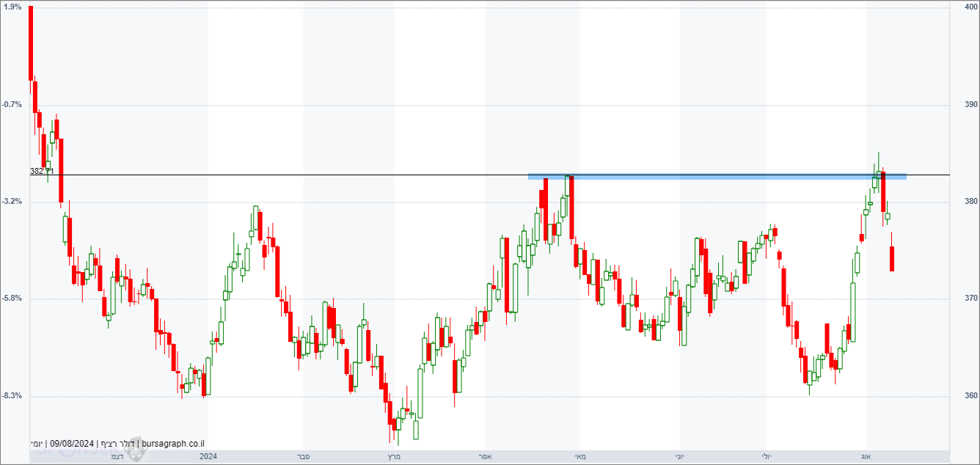
Task: Select the blue resistance zone band
Action: tap(717, 176)
